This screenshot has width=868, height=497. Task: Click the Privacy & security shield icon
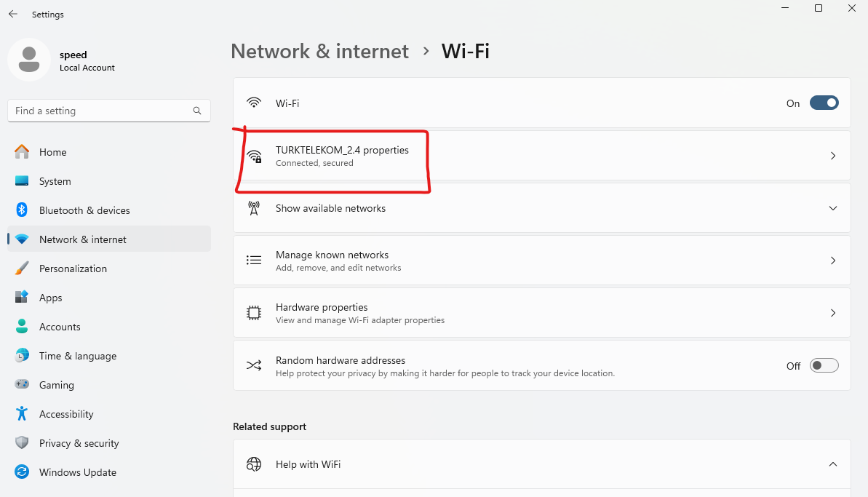tap(22, 443)
